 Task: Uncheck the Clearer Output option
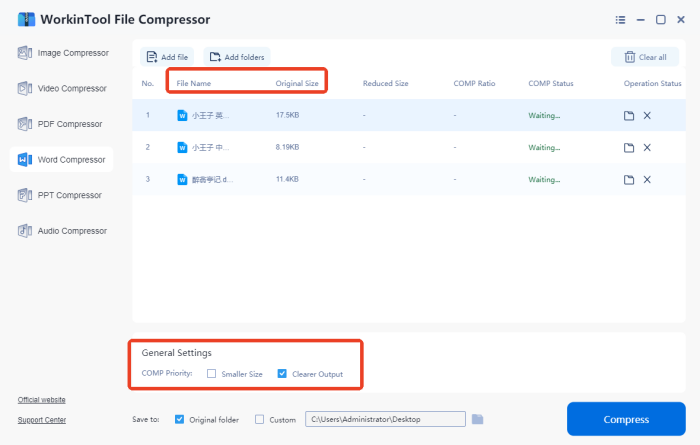pos(282,374)
